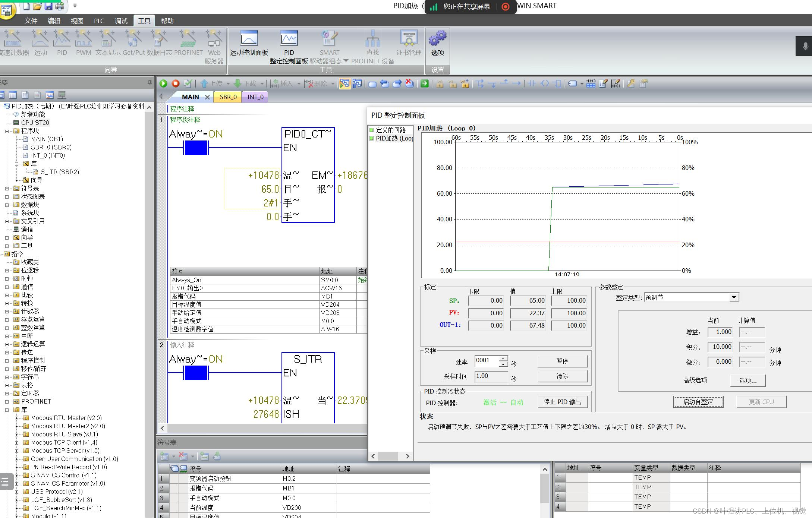Open the motion control panel tool
This screenshot has width=812, height=518.
(x=249, y=39)
